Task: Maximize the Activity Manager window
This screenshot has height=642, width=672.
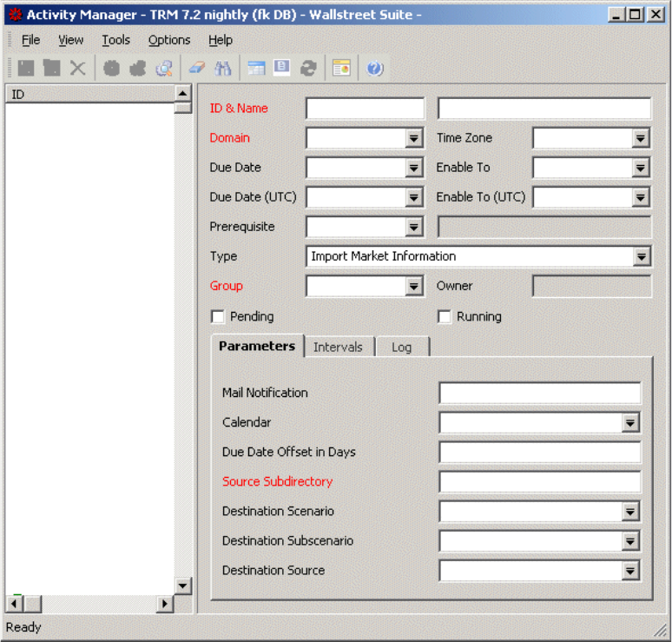Action: [x=635, y=15]
